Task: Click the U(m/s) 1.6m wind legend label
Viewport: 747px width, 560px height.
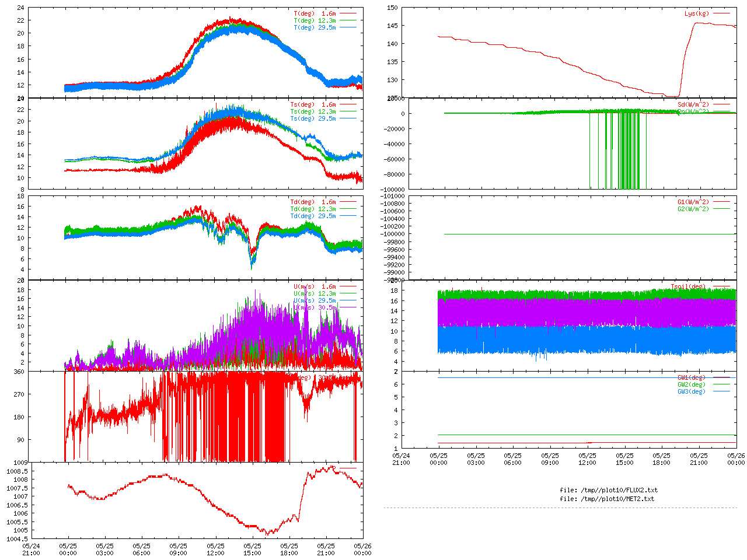Action: (x=315, y=287)
